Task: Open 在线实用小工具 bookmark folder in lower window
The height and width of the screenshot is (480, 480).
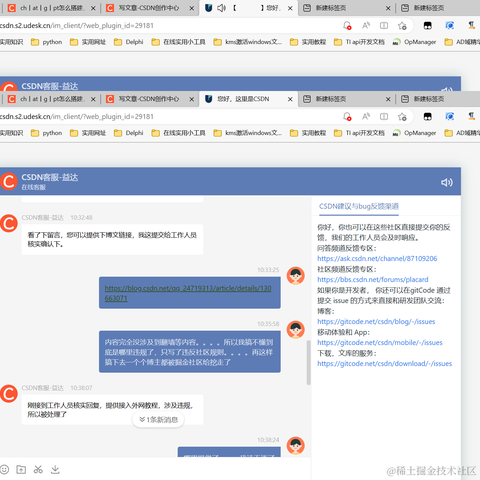Action: (x=178, y=133)
